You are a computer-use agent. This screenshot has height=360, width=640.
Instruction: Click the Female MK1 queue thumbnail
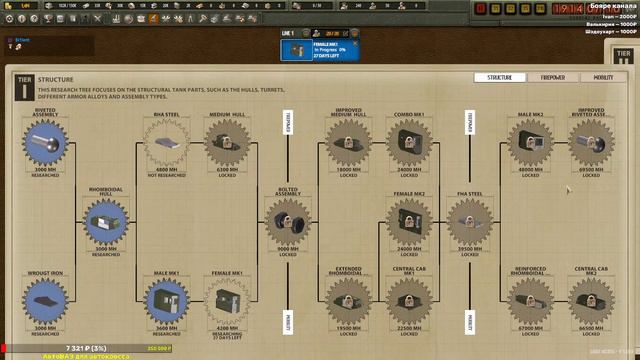(297, 50)
